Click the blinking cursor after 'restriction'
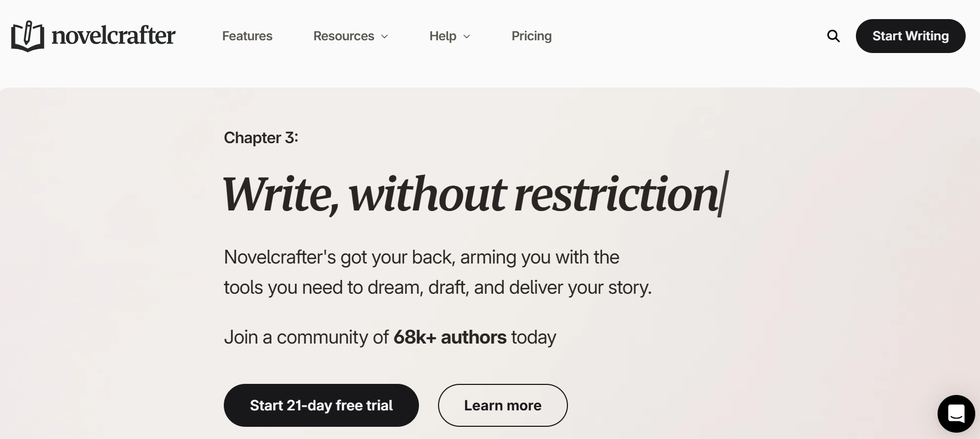The height and width of the screenshot is (439, 980). tap(724, 194)
